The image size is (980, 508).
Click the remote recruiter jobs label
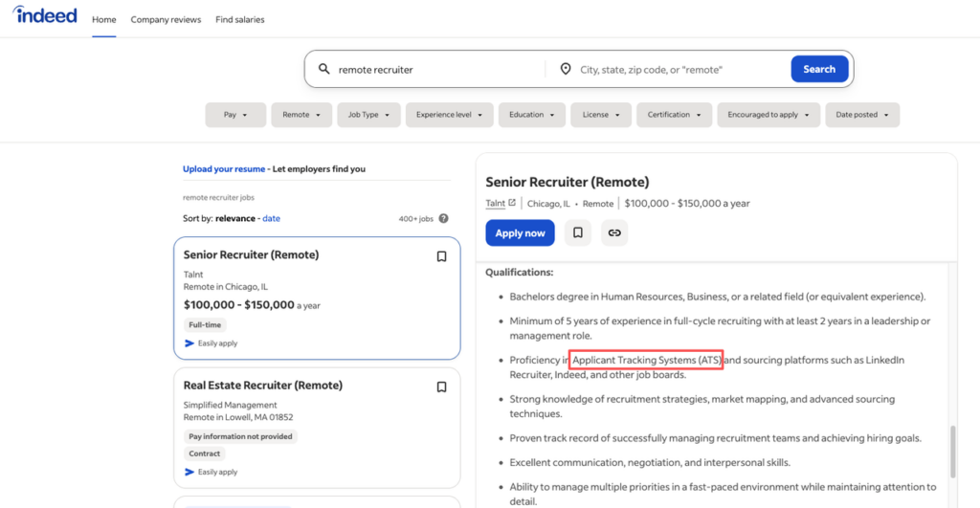pyautogui.click(x=219, y=197)
